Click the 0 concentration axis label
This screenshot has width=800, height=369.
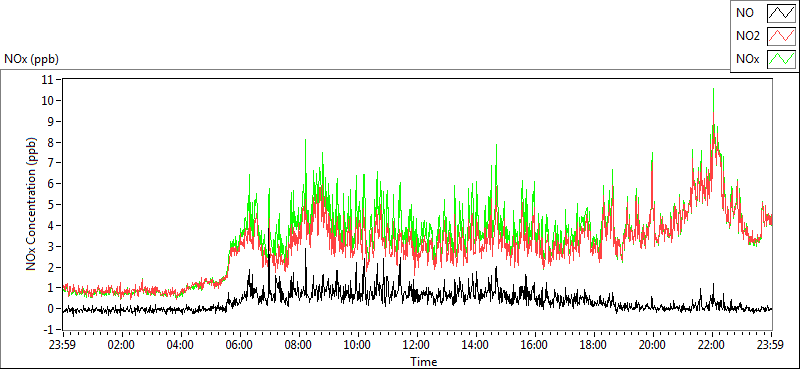pyautogui.click(x=52, y=309)
